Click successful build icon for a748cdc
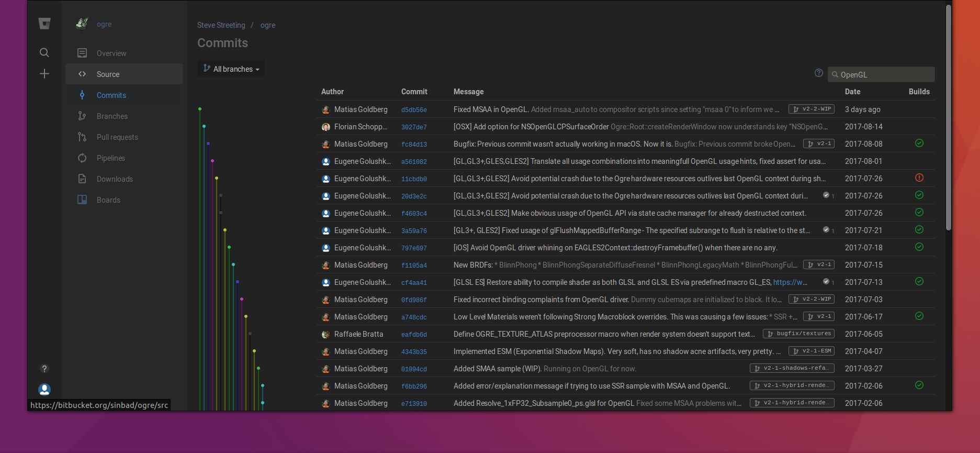The image size is (980, 453). [919, 316]
